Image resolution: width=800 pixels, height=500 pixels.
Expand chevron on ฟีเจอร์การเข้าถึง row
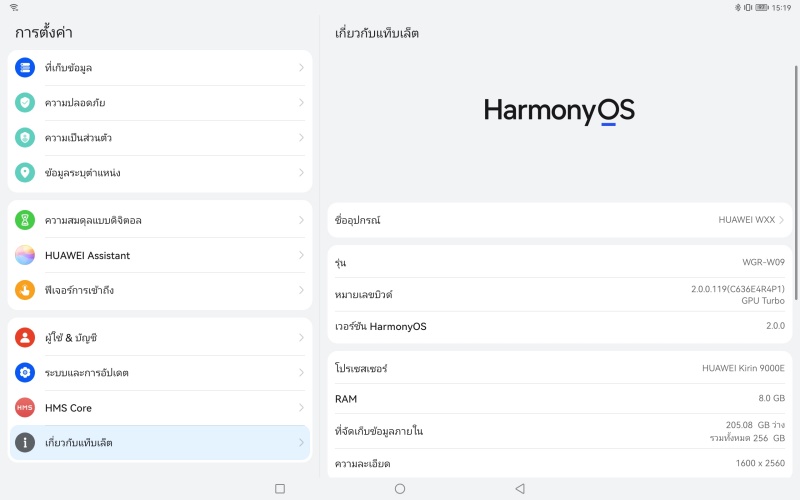[301, 290]
